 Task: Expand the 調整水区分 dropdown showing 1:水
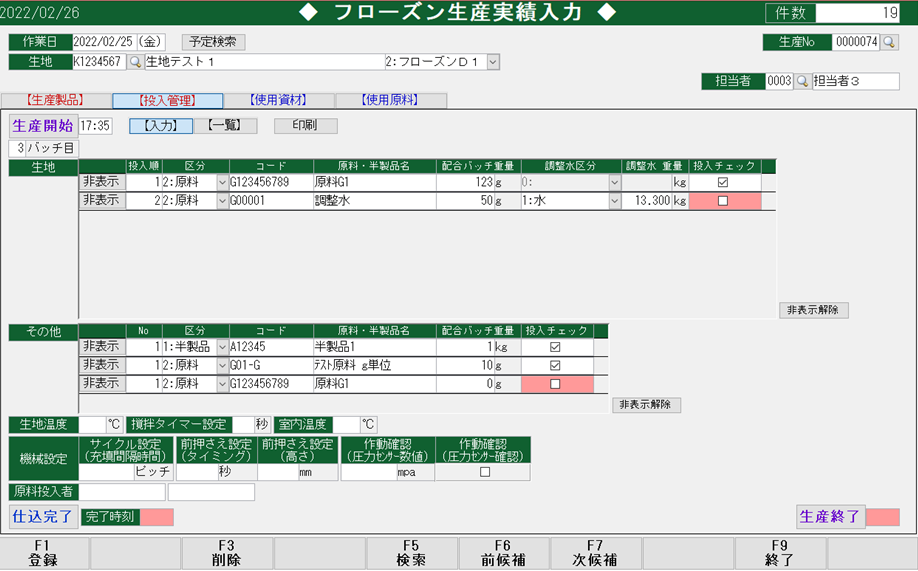point(614,201)
